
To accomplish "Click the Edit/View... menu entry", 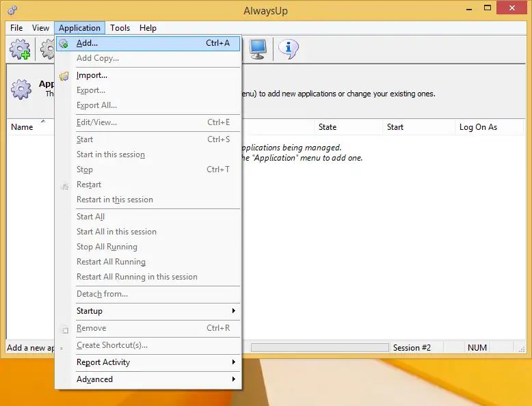I will pos(148,122).
